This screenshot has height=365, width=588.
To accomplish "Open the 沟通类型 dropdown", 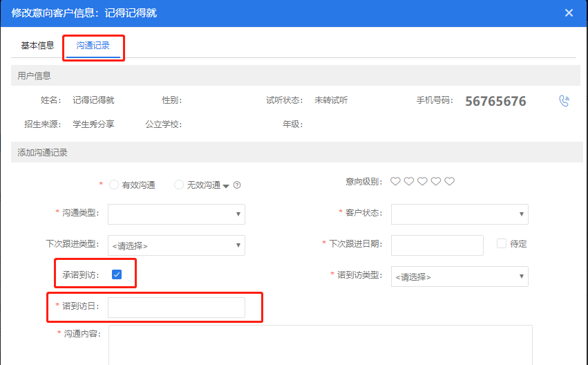I will pos(176,214).
